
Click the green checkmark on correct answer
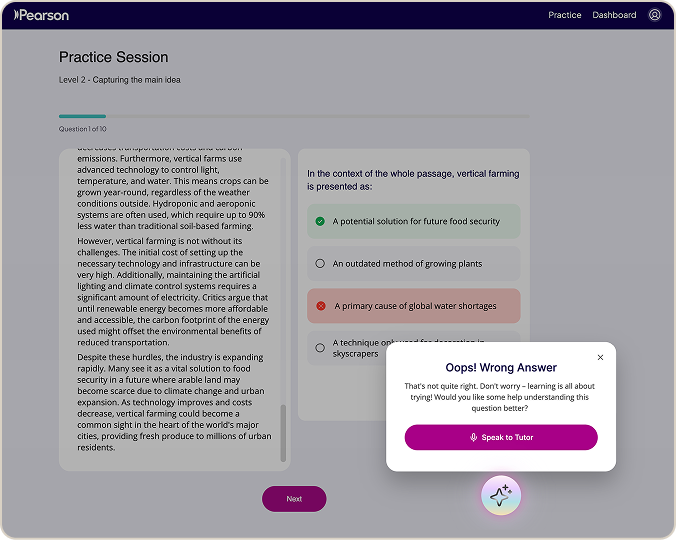tap(320, 221)
